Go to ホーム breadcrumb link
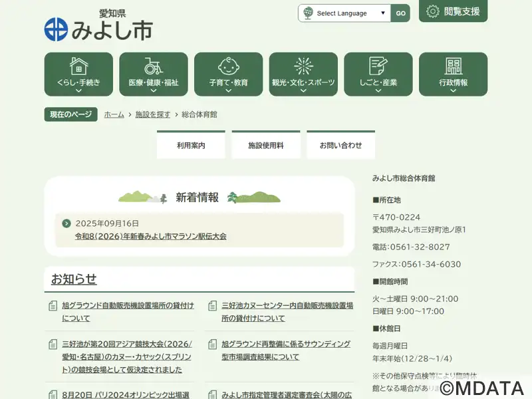 point(114,114)
